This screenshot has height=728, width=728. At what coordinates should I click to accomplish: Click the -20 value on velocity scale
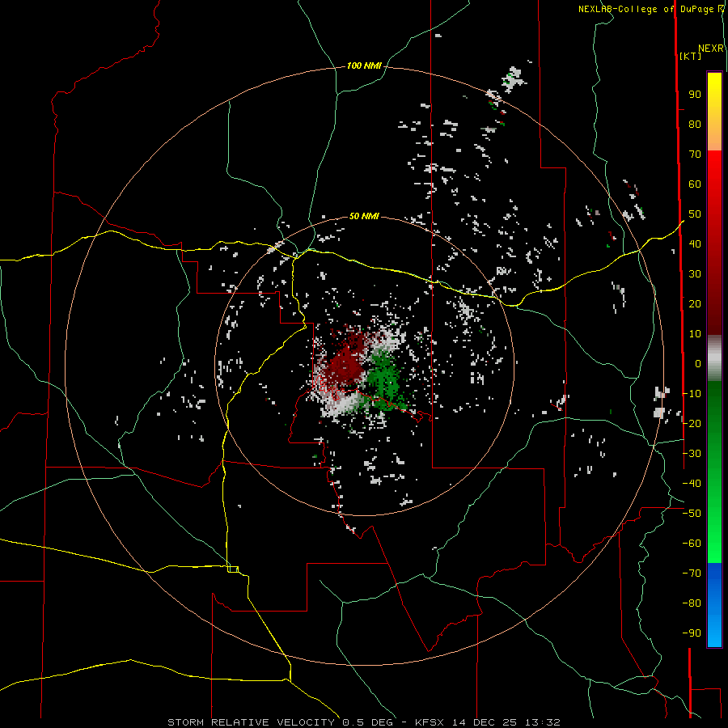[692, 423]
